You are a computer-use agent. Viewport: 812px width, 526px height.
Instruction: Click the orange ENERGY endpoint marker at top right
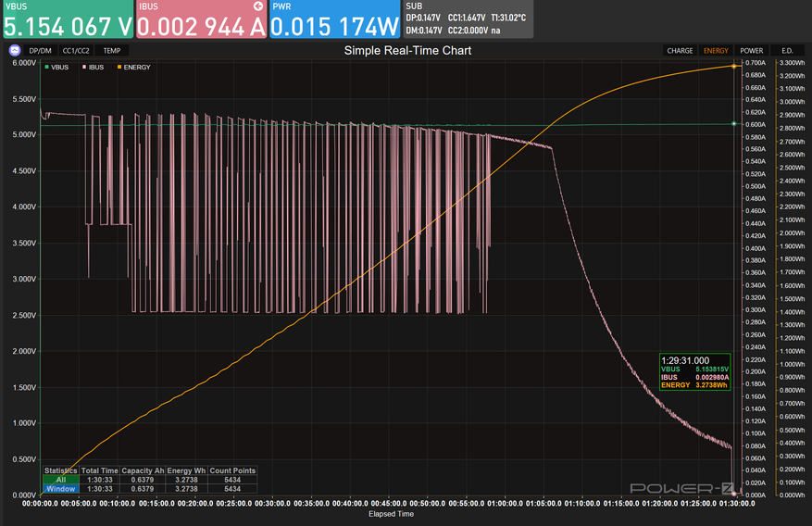coord(734,66)
